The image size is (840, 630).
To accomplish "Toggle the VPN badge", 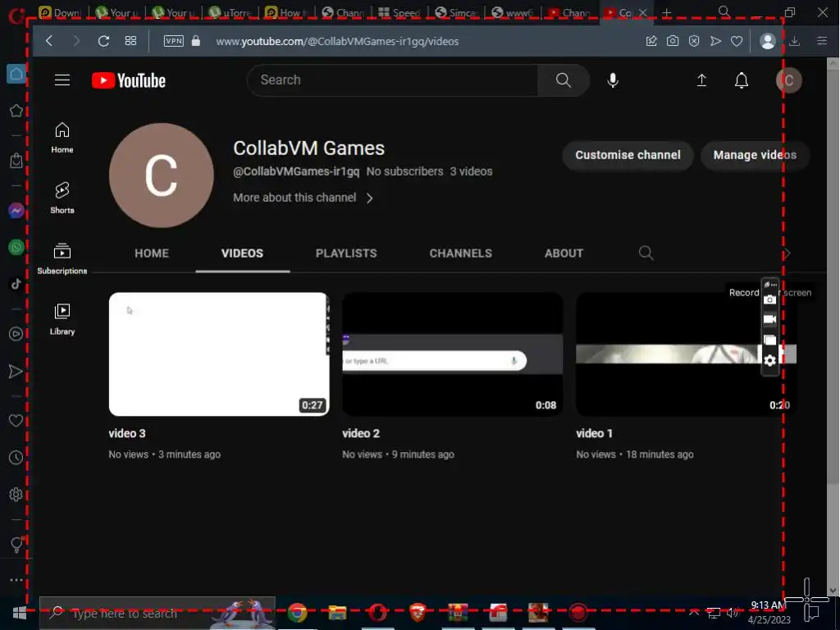I will (x=174, y=41).
